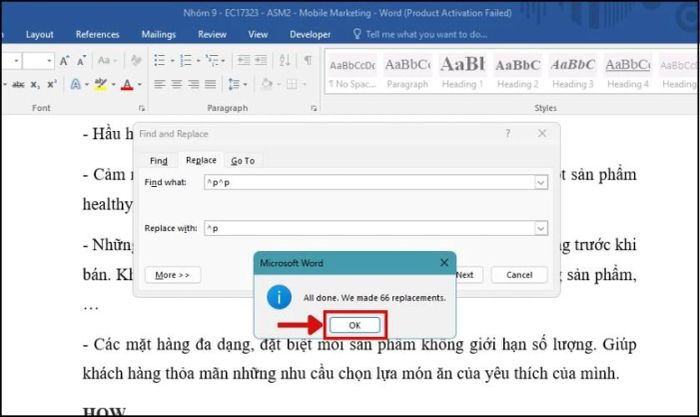
Task: Click the Sort icon
Action: 285,60
